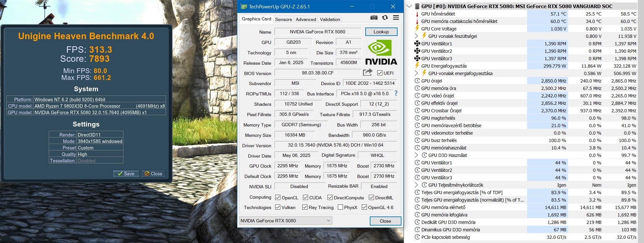Image resolution: width=644 pixels, height=243 pixels.
Task: Toggle the UEFI checkbox
Action: coord(380,73)
